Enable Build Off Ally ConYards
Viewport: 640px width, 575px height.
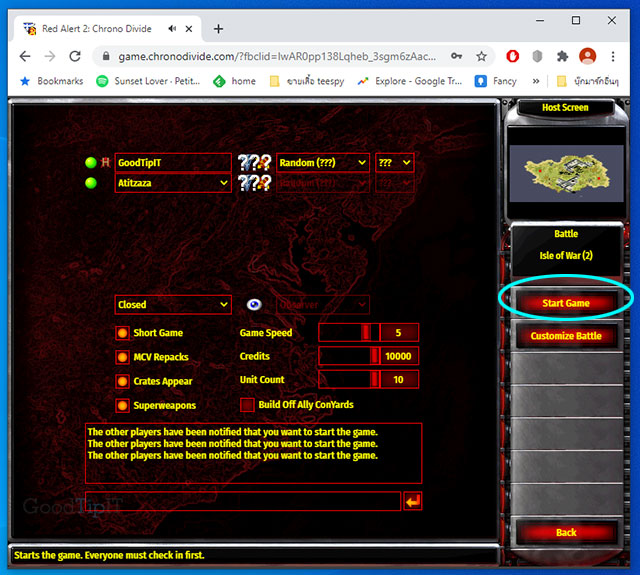(x=247, y=405)
